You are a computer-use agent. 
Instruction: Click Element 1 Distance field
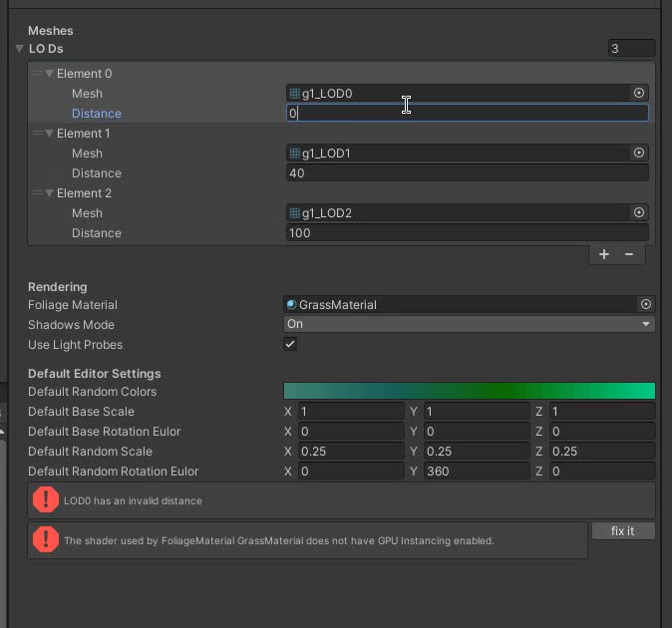coord(467,172)
